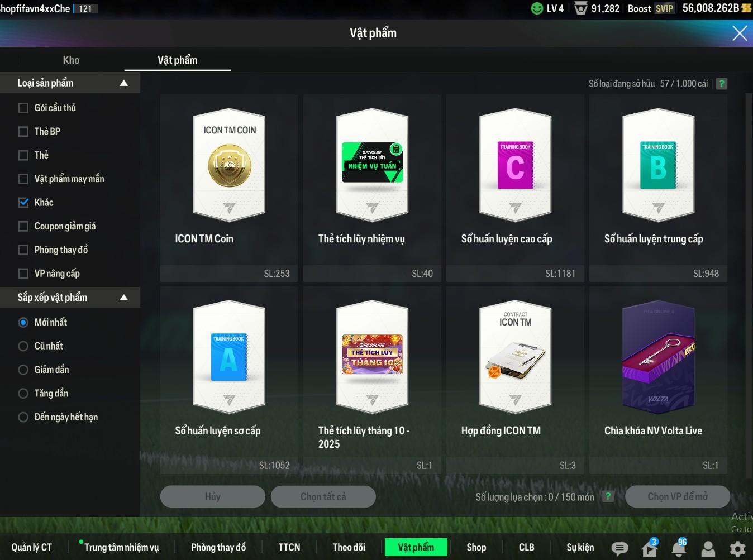Switch to the Kho tab

71,60
